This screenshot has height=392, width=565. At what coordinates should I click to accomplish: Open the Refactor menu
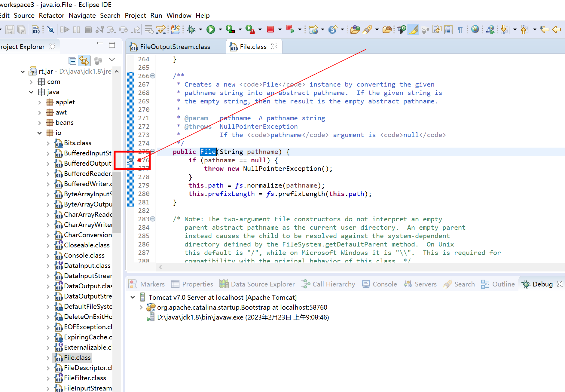click(51, 15)
